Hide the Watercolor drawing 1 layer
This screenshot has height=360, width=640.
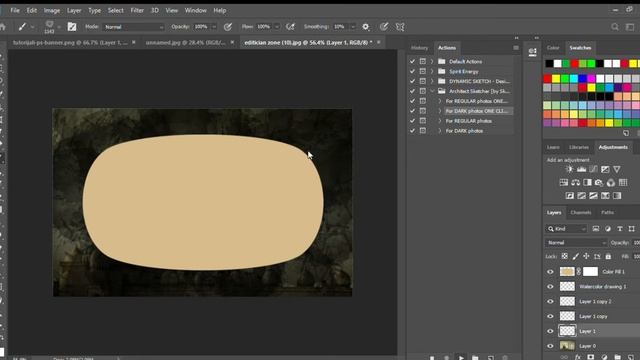550,287
